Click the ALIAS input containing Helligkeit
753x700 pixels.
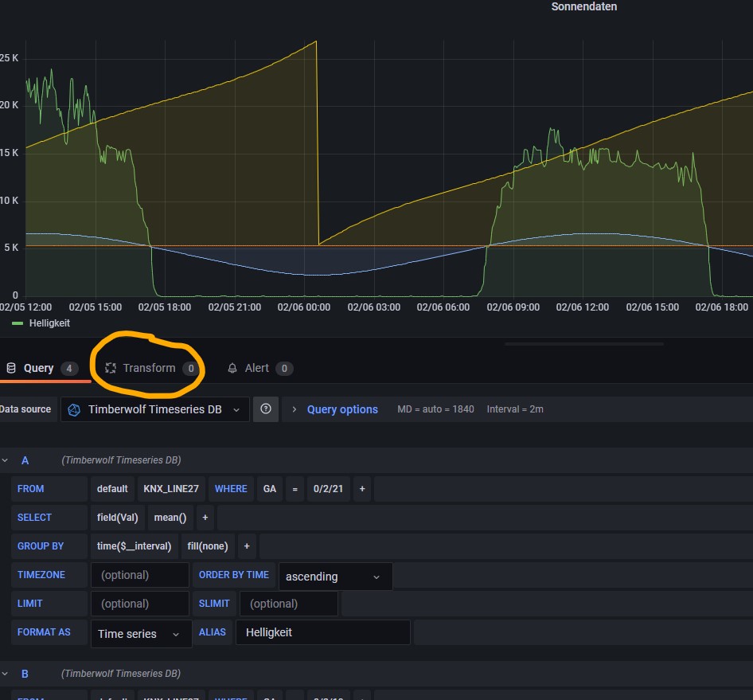pos(322,632)
